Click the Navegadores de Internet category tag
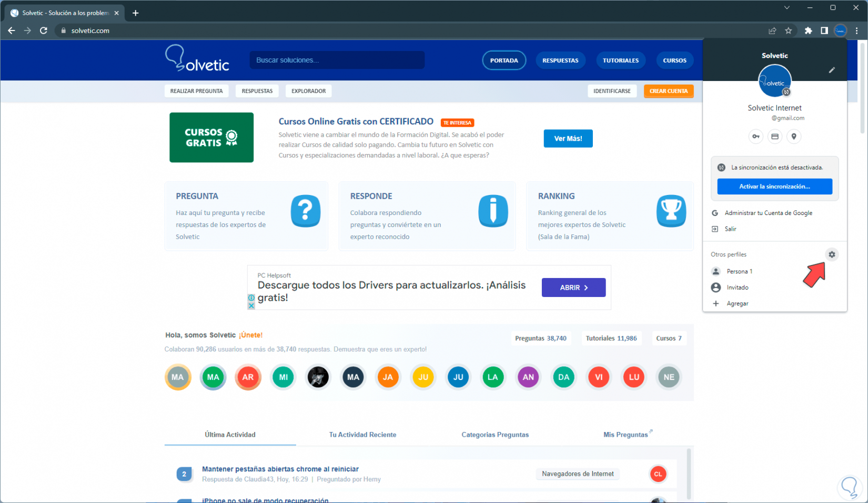 pyautogui.click(x=578, y=474)
